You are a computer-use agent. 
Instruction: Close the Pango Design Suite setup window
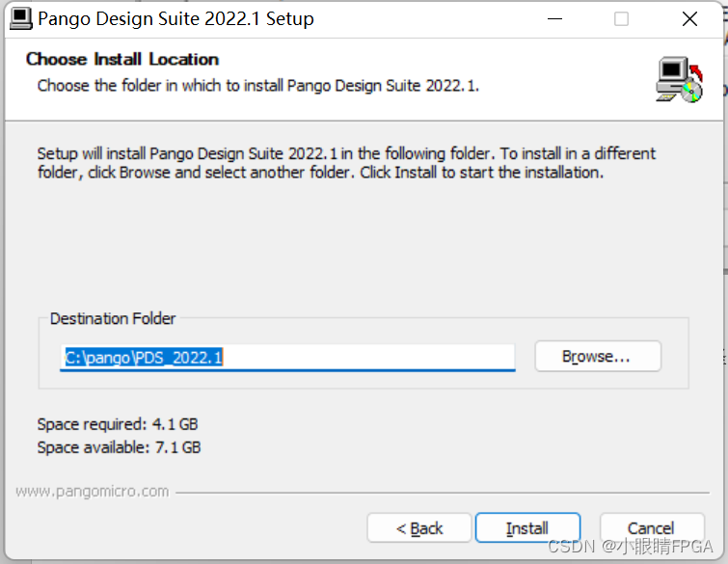689,19
